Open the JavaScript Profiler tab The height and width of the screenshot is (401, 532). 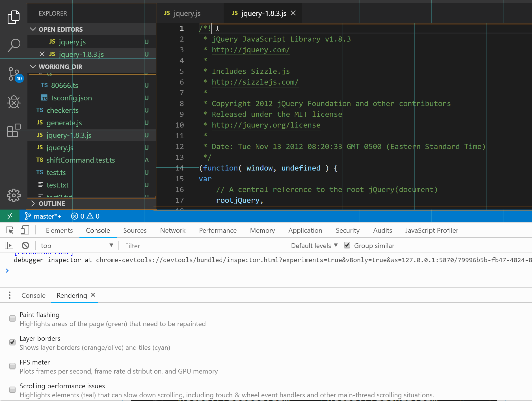[432, 230]
